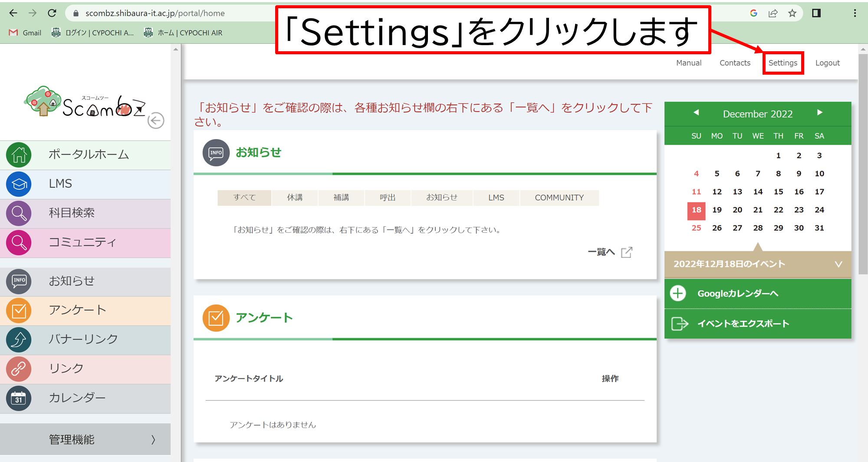Select December 31 in calendar
The image size is (868, 462).
coord(819,228)
